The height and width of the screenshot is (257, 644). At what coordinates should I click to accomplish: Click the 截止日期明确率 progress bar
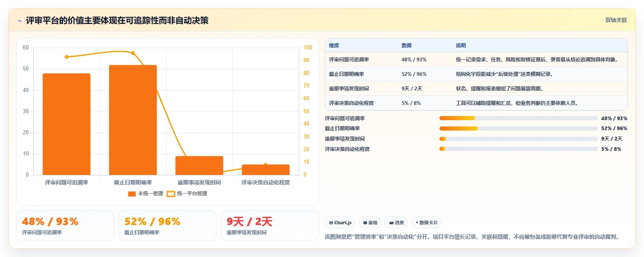(518, 128)
